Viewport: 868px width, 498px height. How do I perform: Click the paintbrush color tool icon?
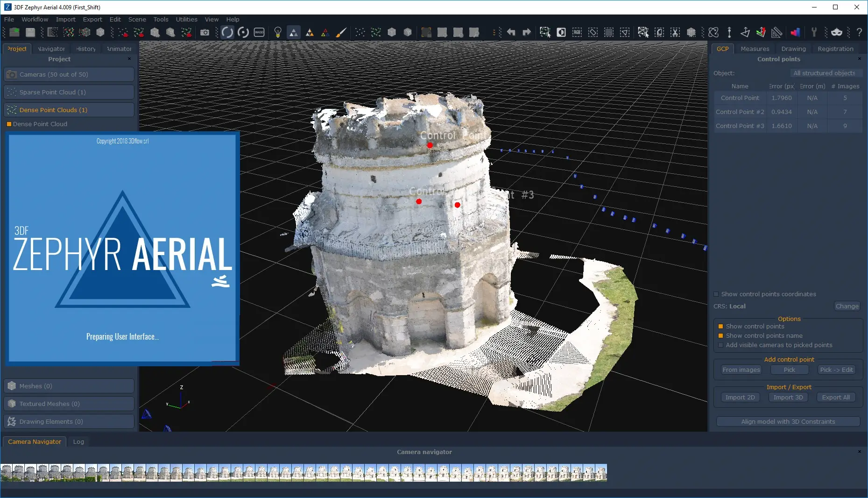[x=341, y=32]
